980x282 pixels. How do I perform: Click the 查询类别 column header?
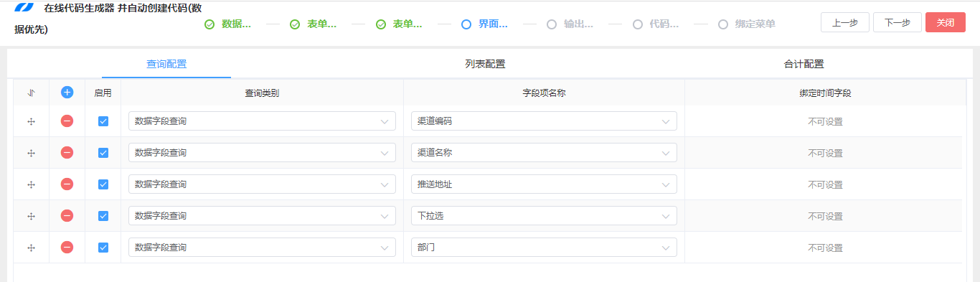tap(262, 93)
